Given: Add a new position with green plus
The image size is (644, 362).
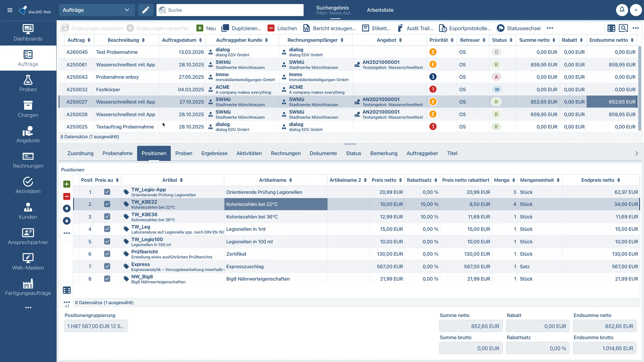Looking at the screenshot, I should (x=67, y=184).
